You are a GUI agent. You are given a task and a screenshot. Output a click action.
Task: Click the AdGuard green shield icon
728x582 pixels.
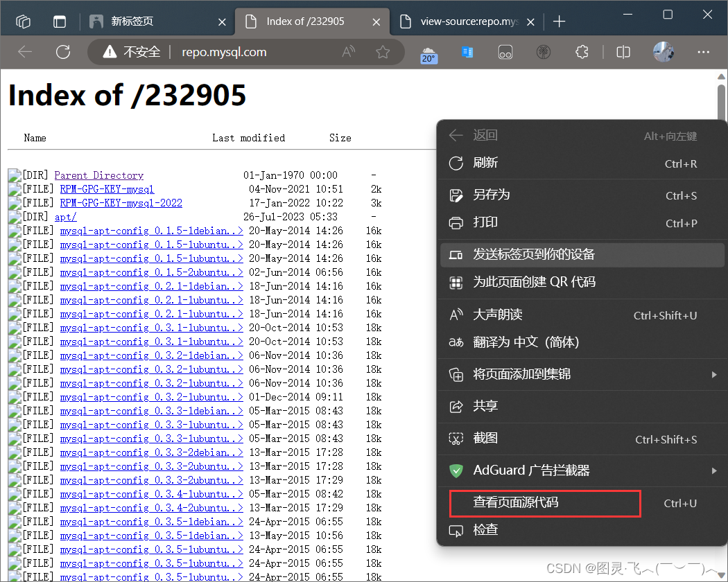pos(456,470)
